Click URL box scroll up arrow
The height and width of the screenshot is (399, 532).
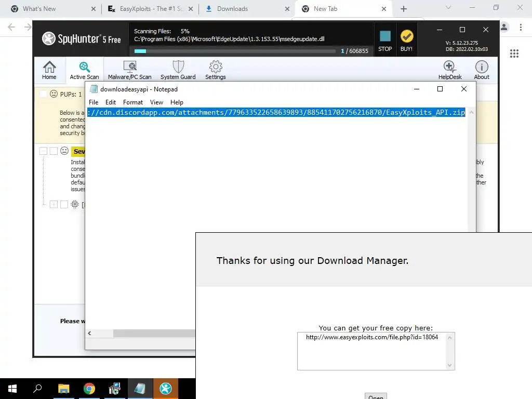pos(449,338)
